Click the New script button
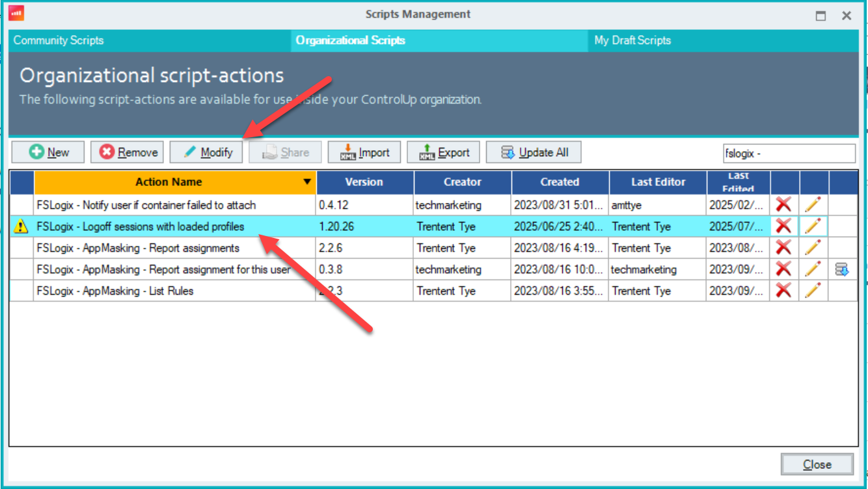The width and height of the screenshot is (868, 489). pos(49,152)
